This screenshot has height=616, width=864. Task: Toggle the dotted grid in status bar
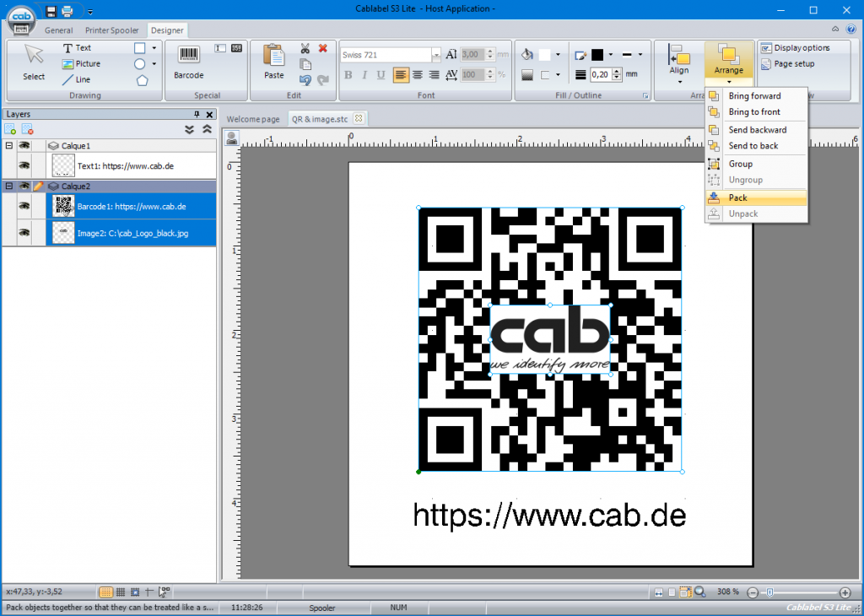pyautogui.click(x=105, y=592)
